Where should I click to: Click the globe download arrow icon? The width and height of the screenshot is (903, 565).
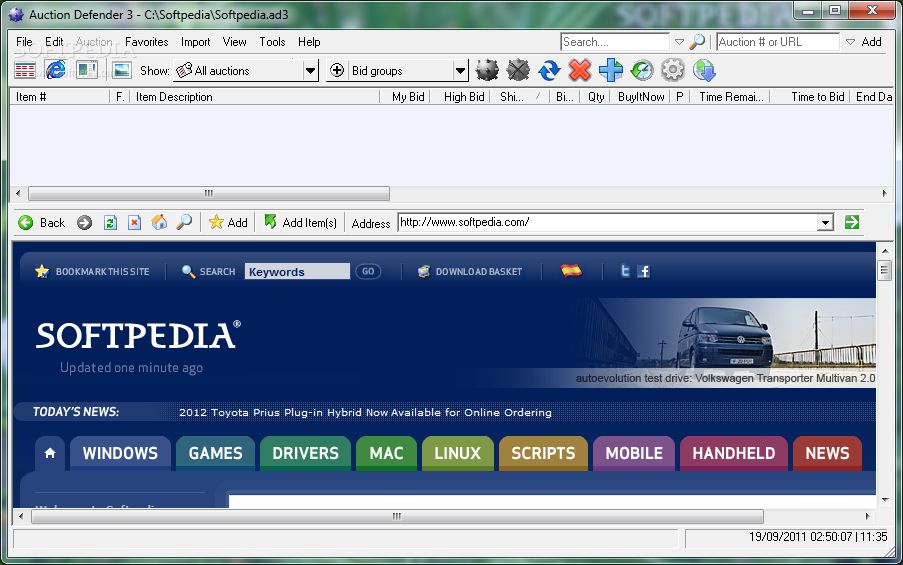(x=704, y=70)
